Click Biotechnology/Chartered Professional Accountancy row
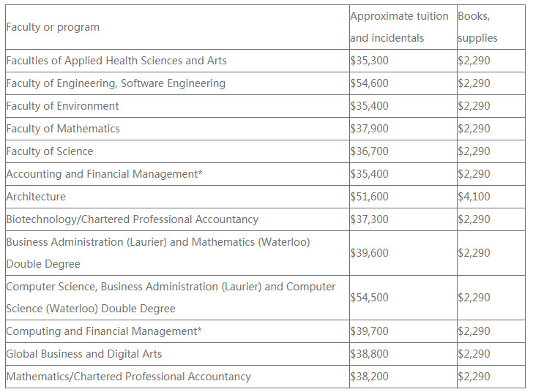 point(133,219)
